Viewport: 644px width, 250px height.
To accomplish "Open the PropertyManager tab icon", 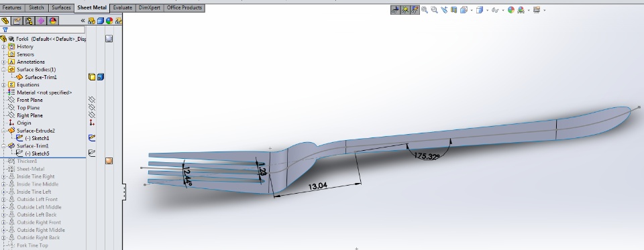I will pyautogui.click(x=17, y=21).
